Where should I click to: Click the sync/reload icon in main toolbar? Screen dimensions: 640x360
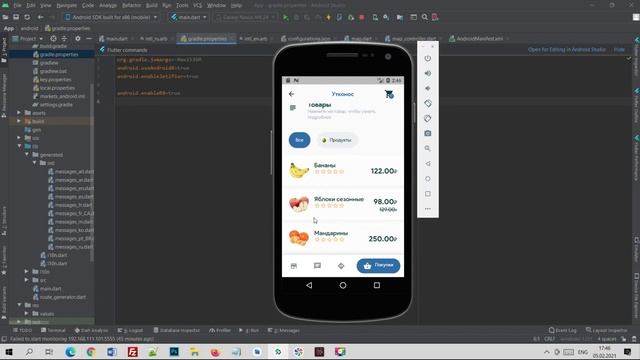pyautogui.click(x=27, y=17)
